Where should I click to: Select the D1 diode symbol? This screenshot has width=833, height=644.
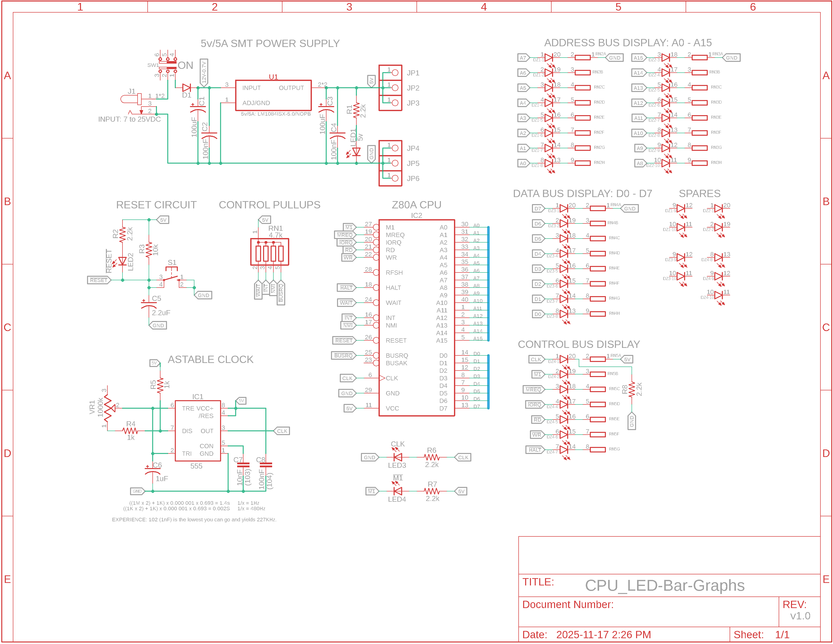[x=187, y=88]
